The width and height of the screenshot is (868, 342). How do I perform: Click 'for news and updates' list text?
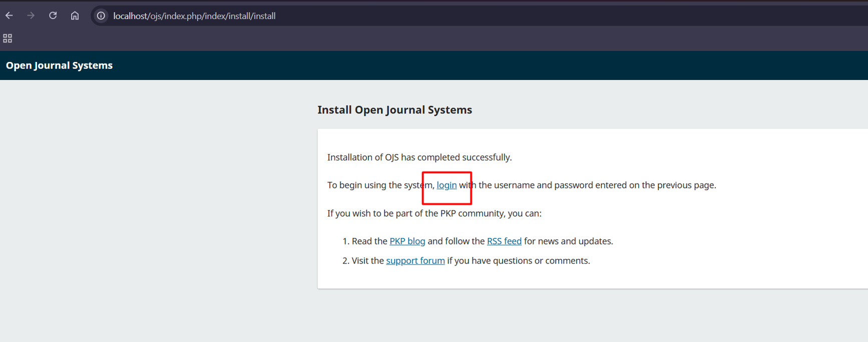(x=568, y=241)
